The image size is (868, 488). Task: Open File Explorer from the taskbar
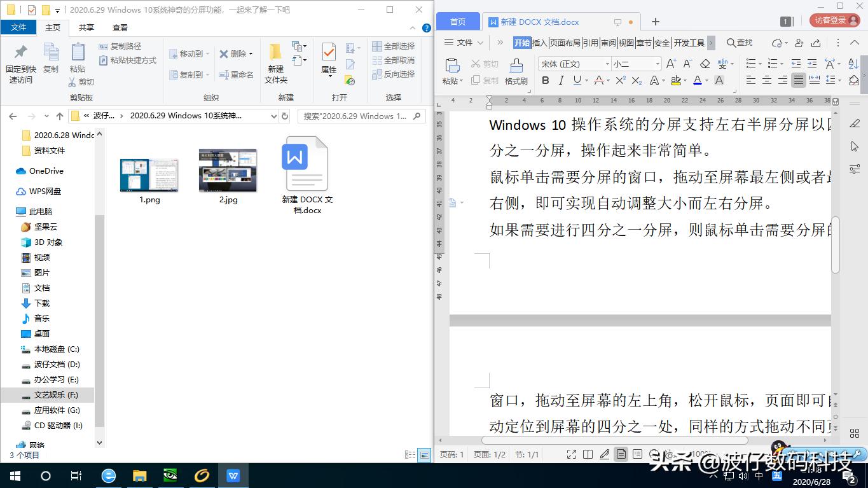click(140, 475)
